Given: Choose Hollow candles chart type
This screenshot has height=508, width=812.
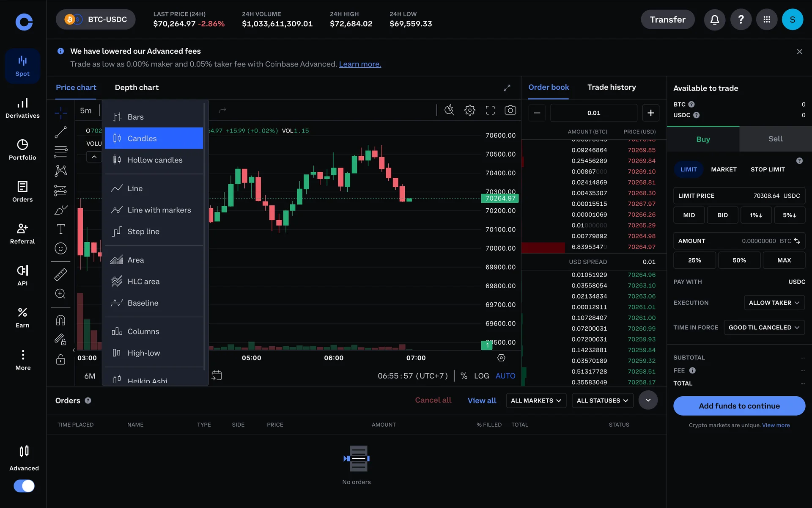Looking at the screenshot, I should 154,160.
